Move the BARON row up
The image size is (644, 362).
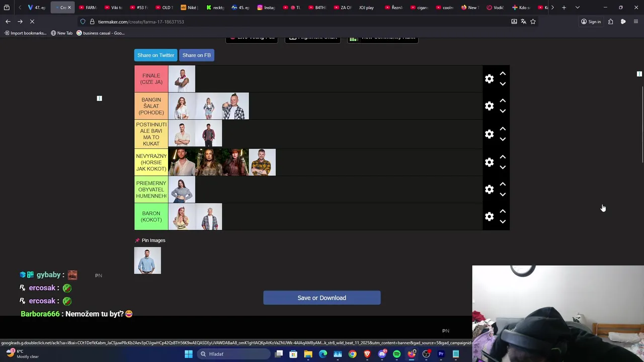(x=503, y=212)
